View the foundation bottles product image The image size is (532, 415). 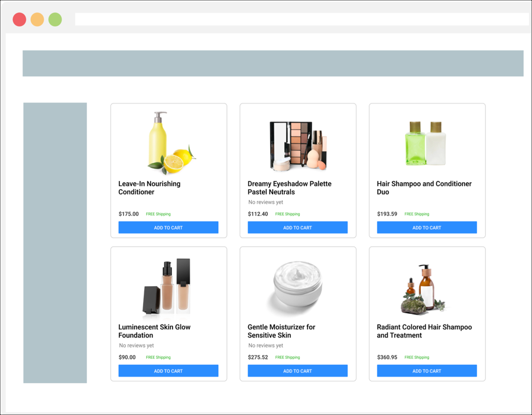click(x=167, y=286)
